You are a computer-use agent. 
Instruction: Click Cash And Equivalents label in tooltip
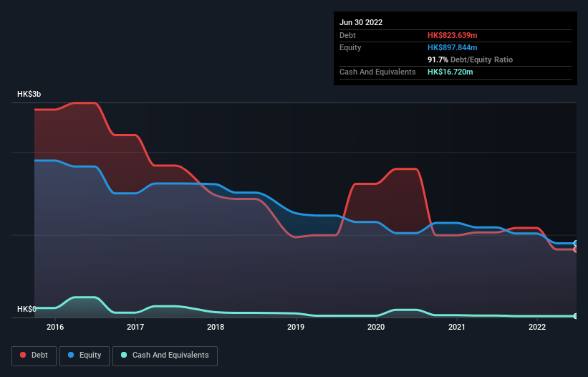point(377,72)
